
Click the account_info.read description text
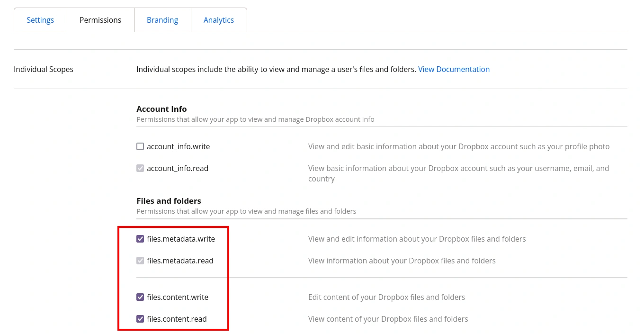point(458,173)
